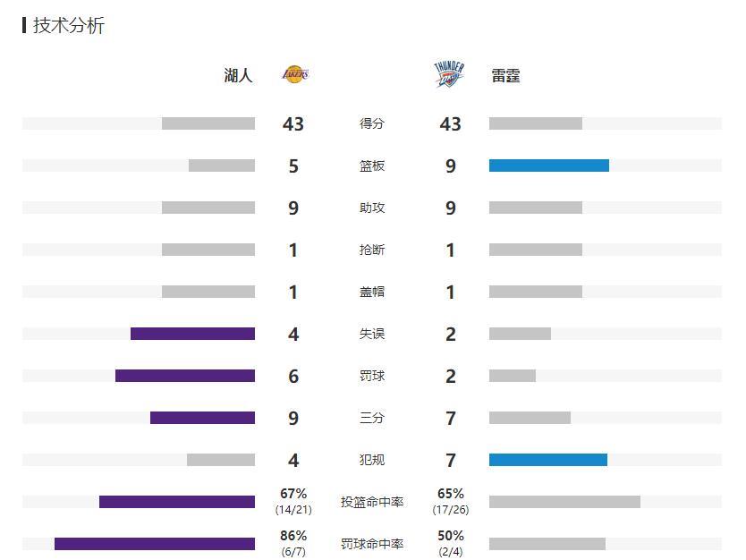Click the Lakers team logo
The height and width of the screenshot is (560, 746).
click(295, 74)
